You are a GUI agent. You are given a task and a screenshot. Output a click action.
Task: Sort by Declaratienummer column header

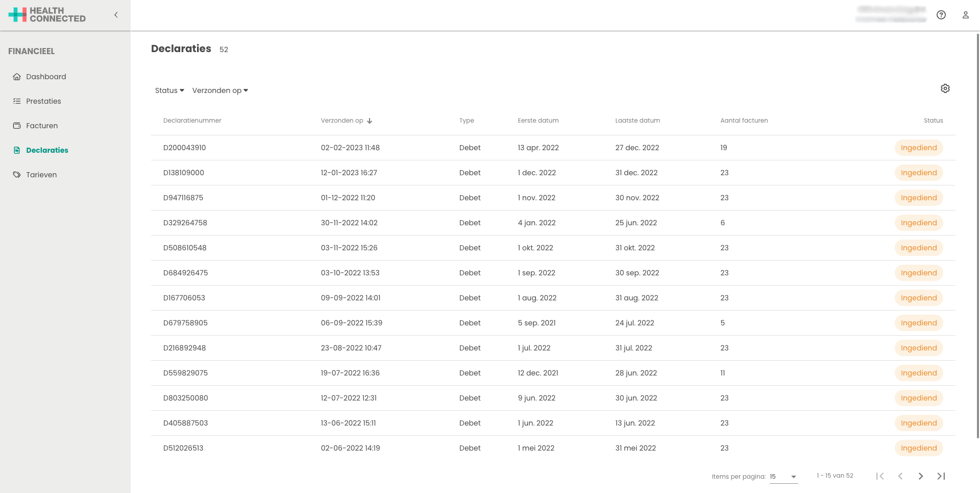192,121
